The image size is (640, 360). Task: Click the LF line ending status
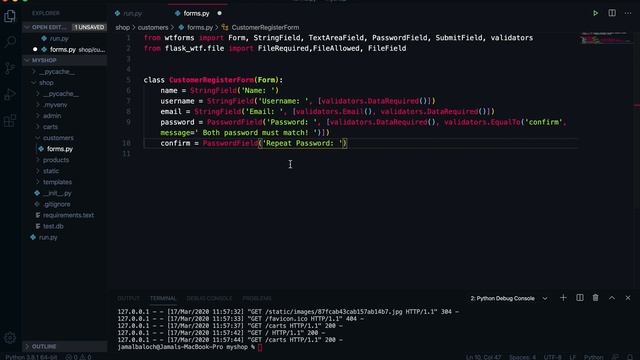(x=572, y=357)
